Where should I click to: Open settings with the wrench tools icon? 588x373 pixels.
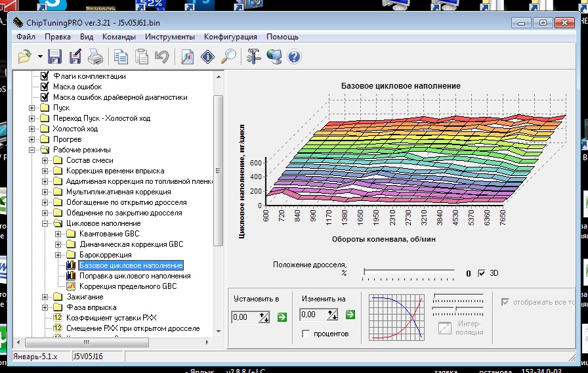coord(254,57)
